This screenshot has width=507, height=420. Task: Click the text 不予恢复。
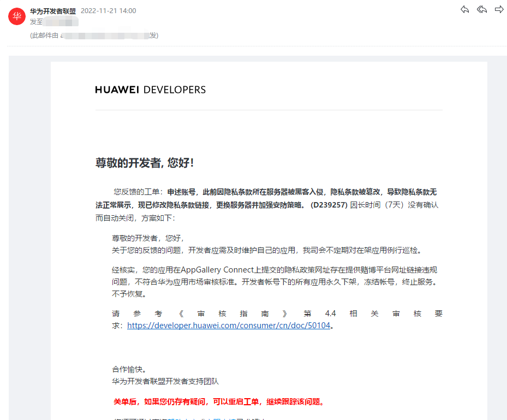pos(130,294)
